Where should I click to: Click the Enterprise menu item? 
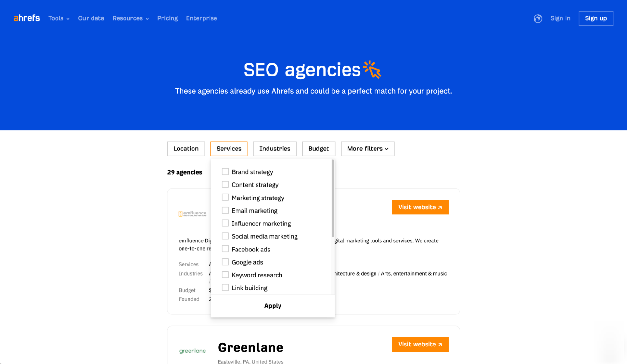point(201,18)
